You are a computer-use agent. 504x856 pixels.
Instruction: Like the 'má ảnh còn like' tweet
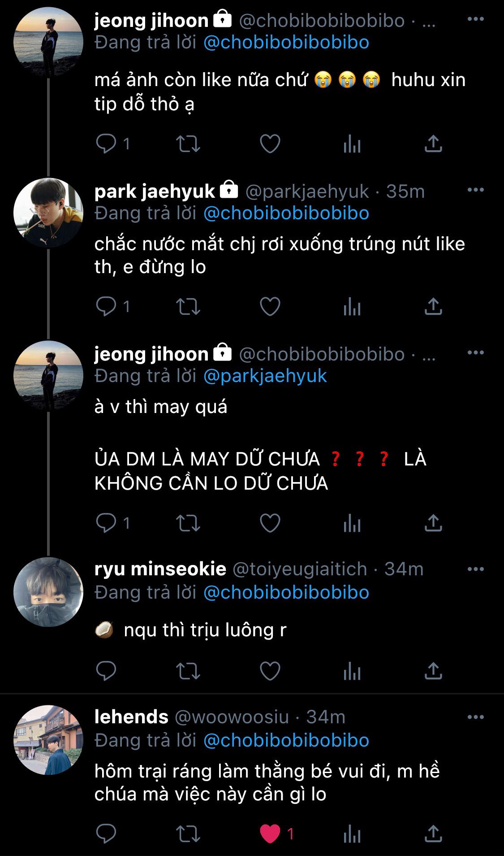pyautogui.click(x=270, y=144)
